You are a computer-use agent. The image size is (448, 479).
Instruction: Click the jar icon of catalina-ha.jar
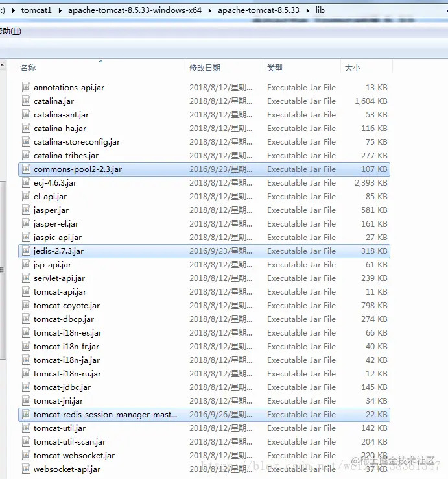(x=26, y=129)
